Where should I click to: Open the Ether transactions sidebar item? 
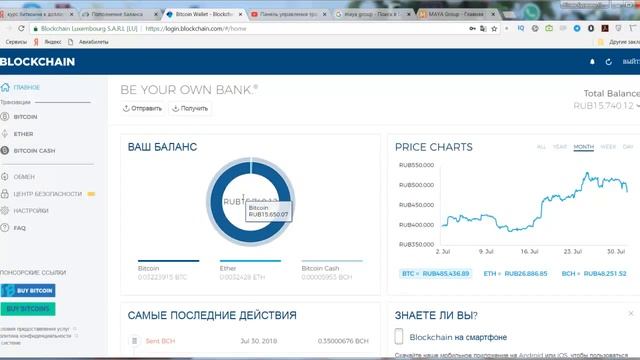pos(18,134)
